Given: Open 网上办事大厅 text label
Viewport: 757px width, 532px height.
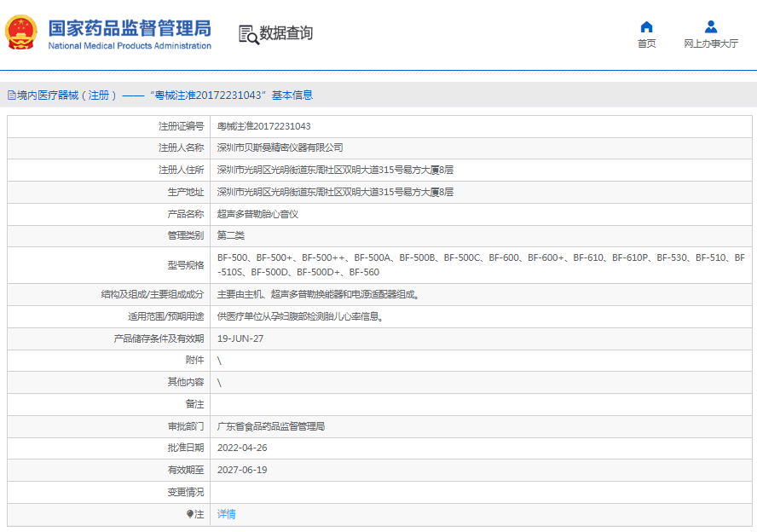Looking at the screenshot, I should (710, 44).
